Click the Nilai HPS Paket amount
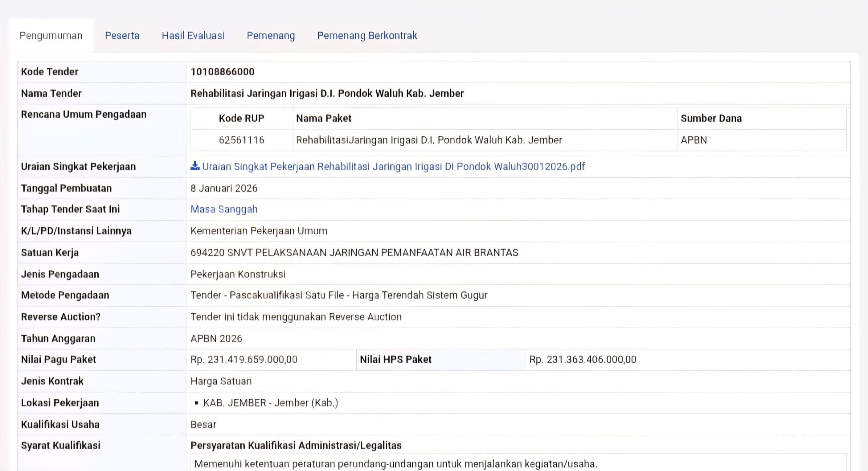The width and height of the screenshot is (868, 471). click(x=583, y=359)
